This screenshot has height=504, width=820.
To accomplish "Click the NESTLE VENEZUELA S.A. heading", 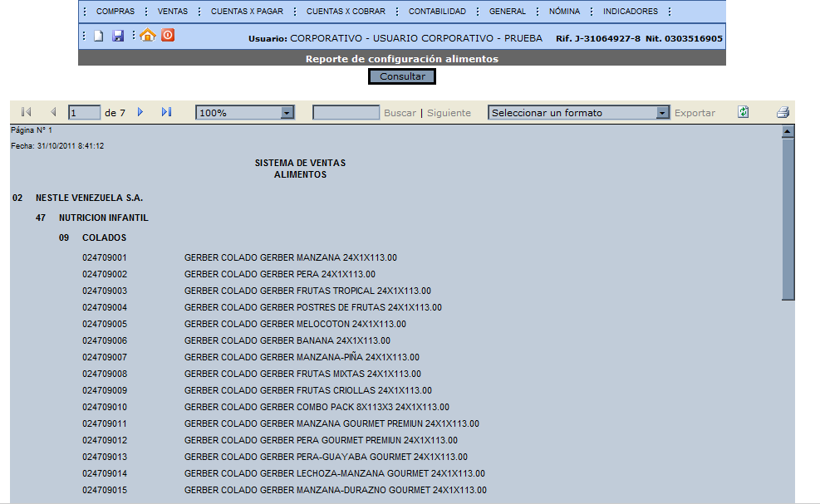I will pos(89,198).
